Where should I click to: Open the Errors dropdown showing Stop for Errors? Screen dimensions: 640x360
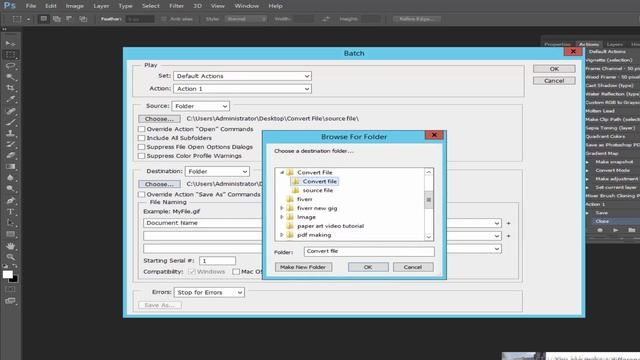click(x=209, y=292)
